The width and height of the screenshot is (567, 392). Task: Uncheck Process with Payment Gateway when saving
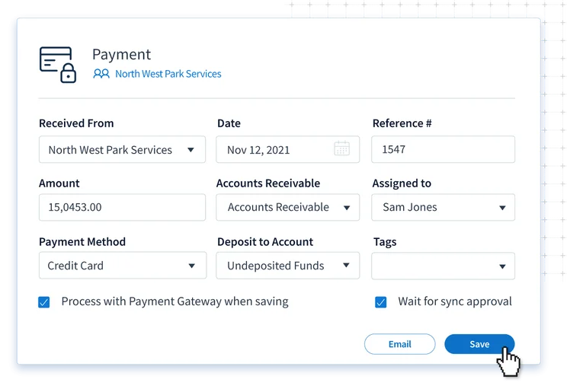pos(44,302)
